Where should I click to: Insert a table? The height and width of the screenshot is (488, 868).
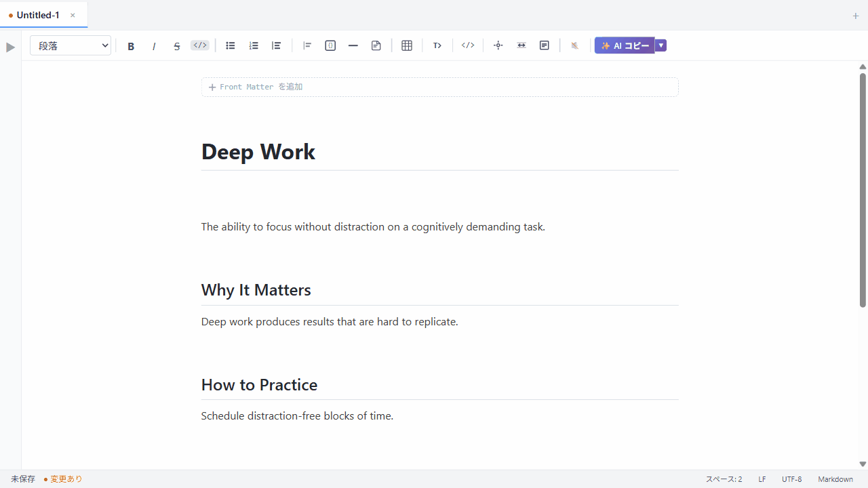(407, 45)
